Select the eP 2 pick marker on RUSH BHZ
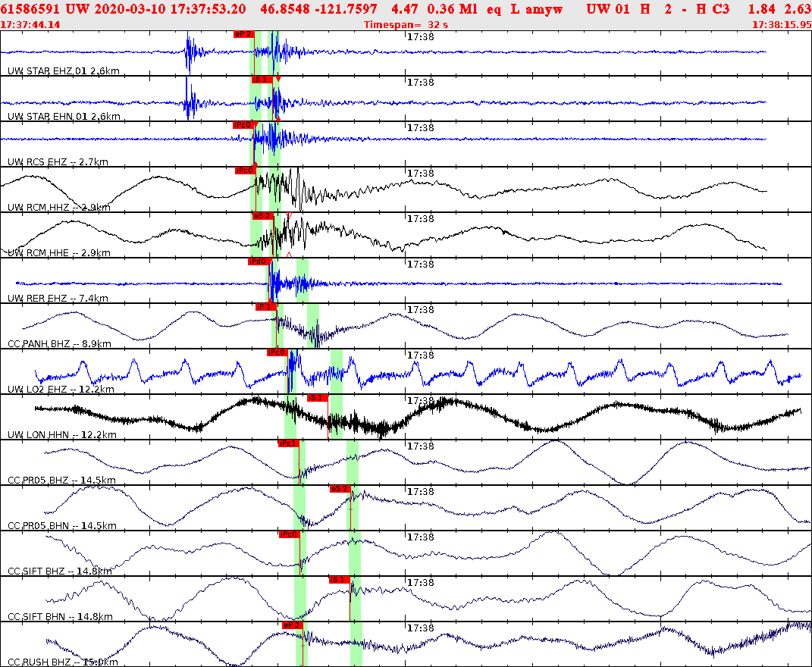 pos(292,625)
